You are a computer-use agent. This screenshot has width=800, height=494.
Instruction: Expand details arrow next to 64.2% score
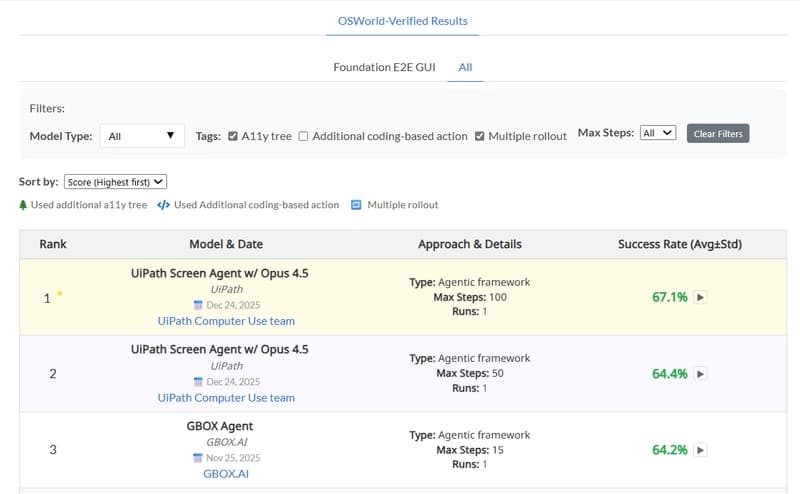click(x=700, y=450)
